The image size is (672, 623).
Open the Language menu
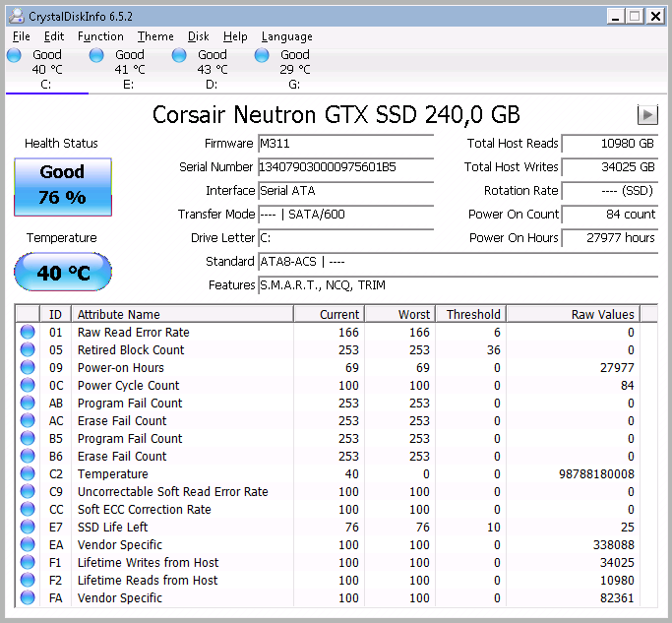click(286, 36)
